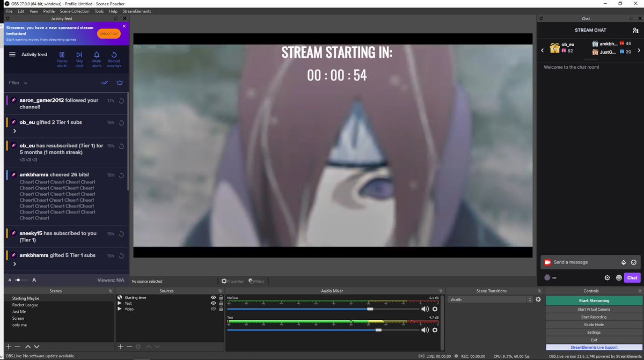Open the View menu

34,11
